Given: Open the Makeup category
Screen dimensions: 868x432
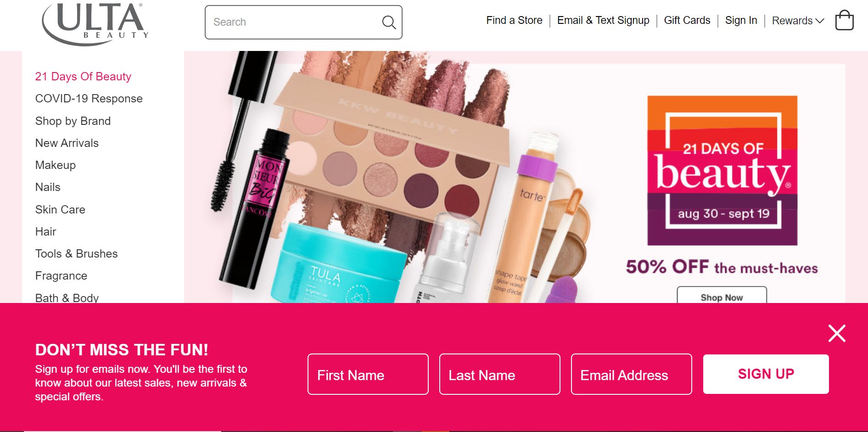Looking at the screenshot, I should pyautogui.click(x=56, y=165).
